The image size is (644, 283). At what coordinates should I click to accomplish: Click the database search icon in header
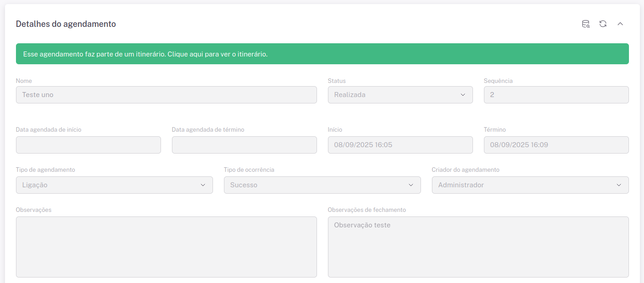[586, 24]
